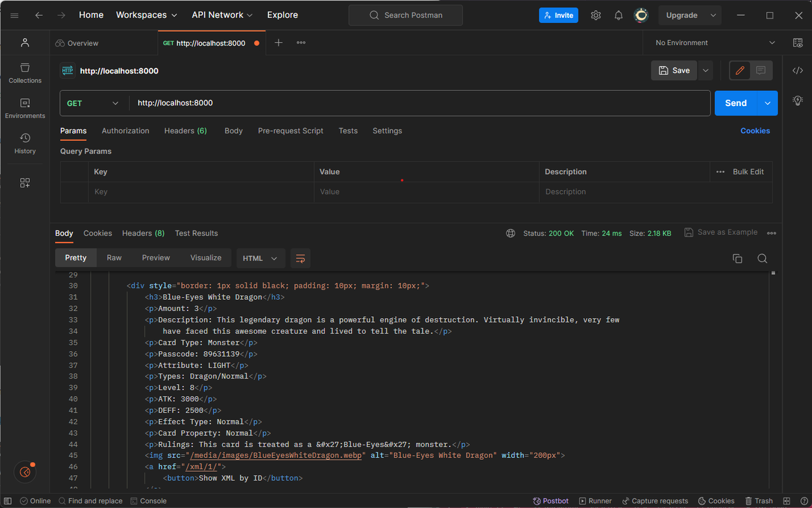
Task: Open the No Environment selector
Action: (x=715, y=43)
